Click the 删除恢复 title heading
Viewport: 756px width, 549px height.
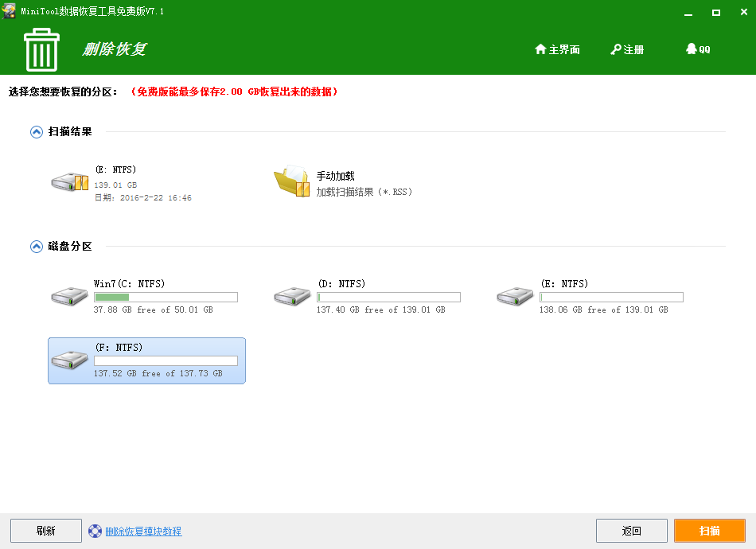[115, 49]
